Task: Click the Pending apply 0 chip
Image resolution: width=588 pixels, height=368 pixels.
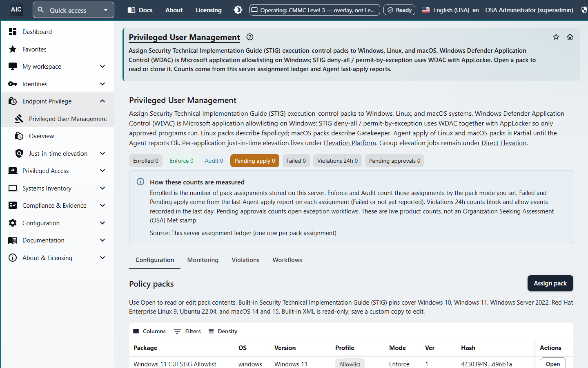Action: [x=255, y=161]
